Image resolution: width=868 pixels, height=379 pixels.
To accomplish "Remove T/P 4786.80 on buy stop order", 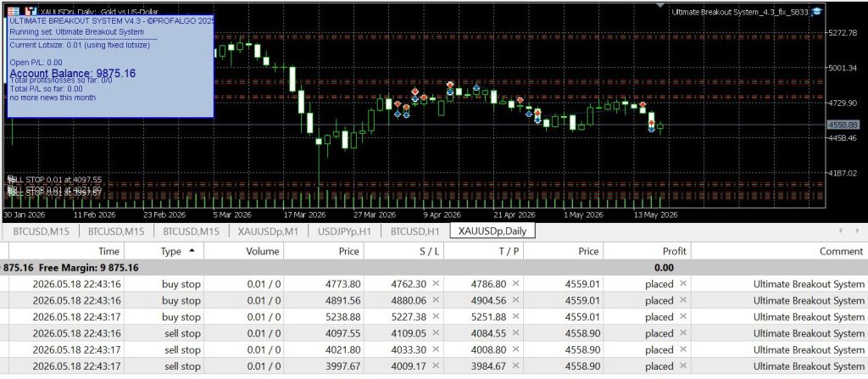I will (515, 284).
